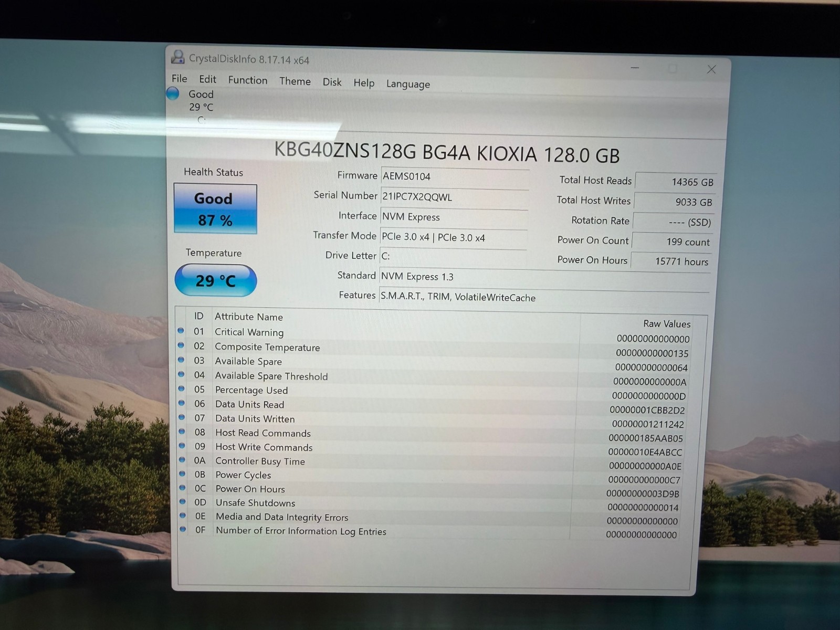This screenshot has height=630, width=840.
Task: Click Power On Hours value 15771 hours
Action: 671,261
